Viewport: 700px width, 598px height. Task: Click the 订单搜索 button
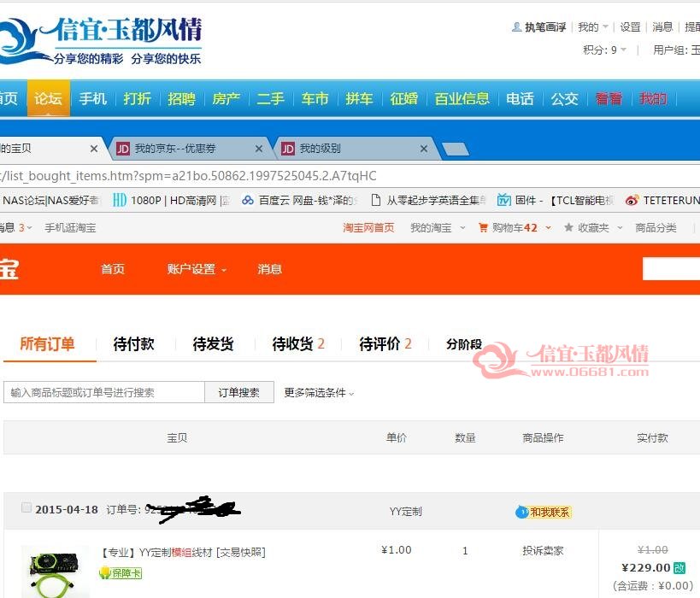click(x=238, y=392)
